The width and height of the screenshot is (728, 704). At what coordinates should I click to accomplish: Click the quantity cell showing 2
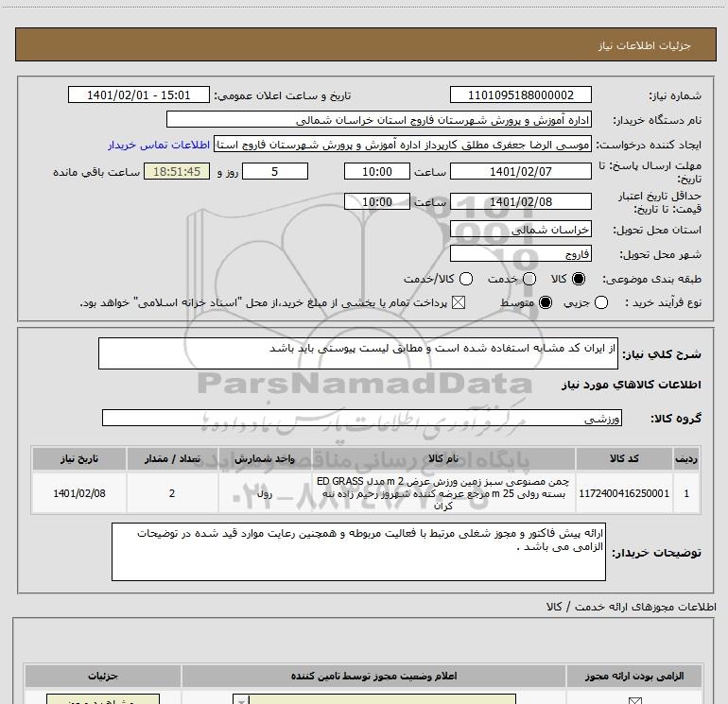coord(172,493)
